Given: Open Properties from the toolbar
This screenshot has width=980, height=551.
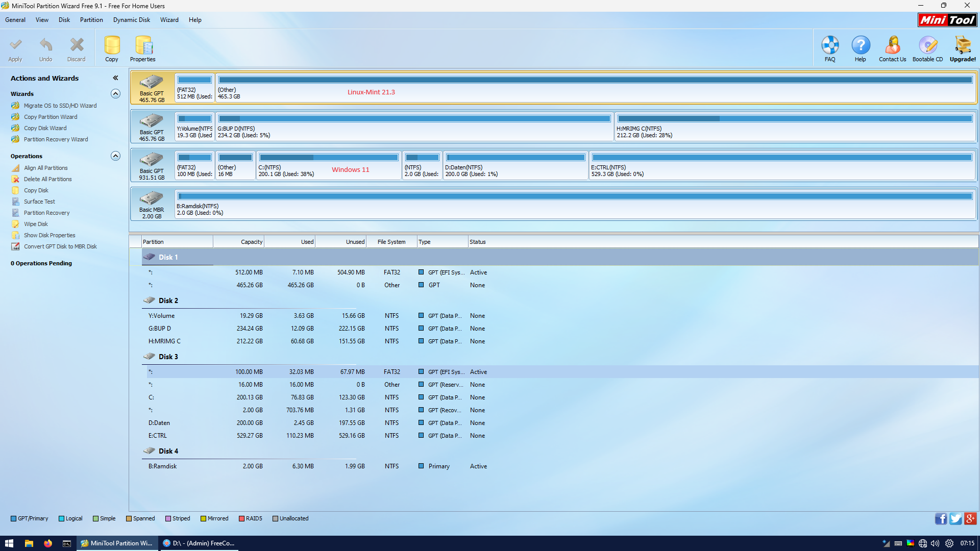Looking at the screenshot, I should 143,45.
